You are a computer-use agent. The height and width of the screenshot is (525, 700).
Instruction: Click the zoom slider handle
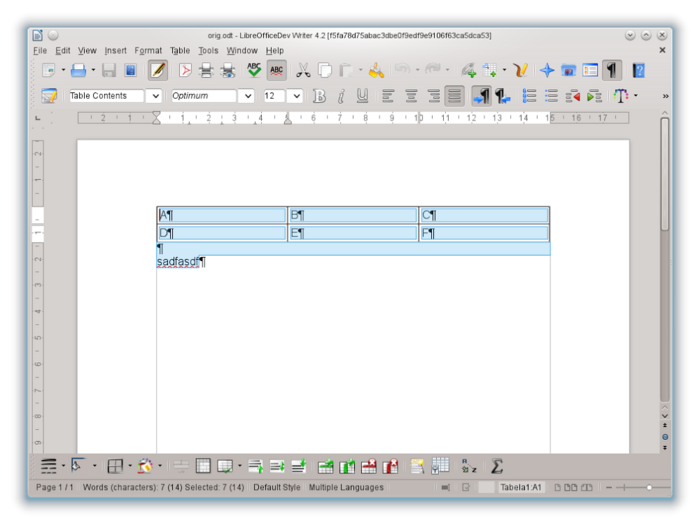tap(649, 488)
